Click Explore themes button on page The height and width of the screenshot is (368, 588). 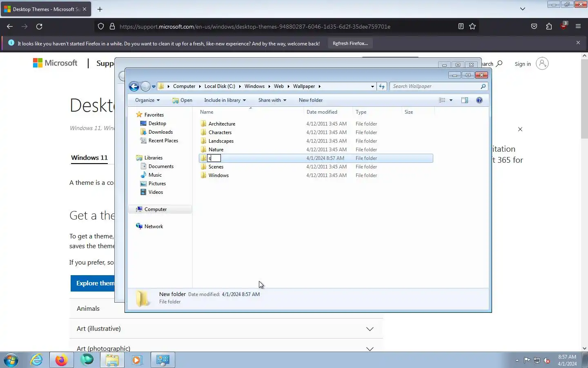click(93, 283)
